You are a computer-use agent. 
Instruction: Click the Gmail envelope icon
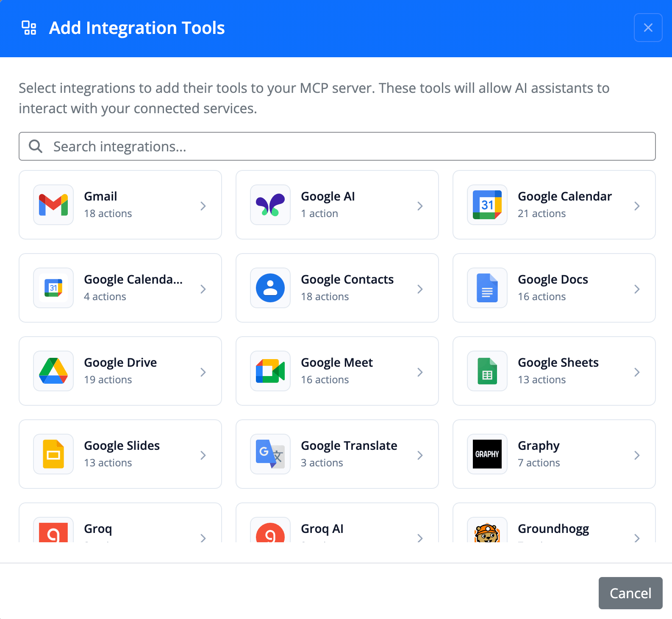point(53,205)
